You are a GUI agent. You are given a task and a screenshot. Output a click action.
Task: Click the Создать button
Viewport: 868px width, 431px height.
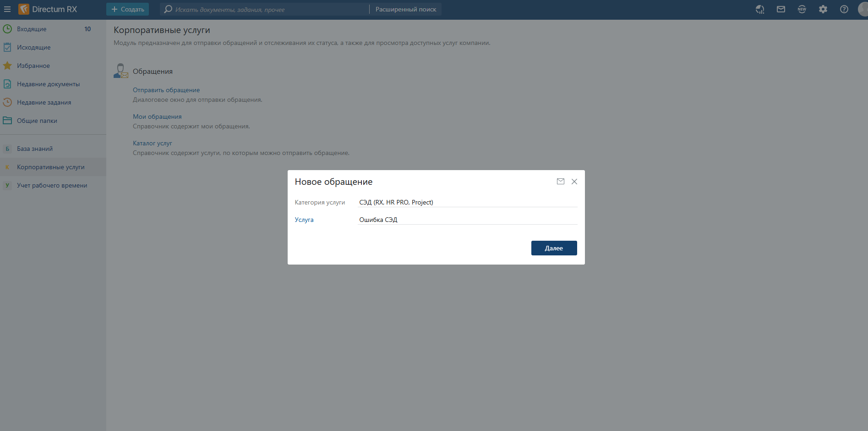128,9
